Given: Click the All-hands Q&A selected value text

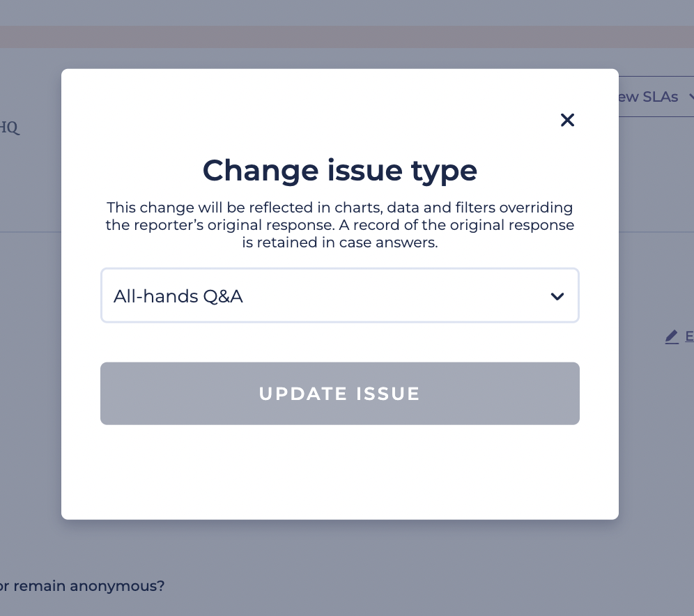Looking at the screenshot, I should 178,296.
